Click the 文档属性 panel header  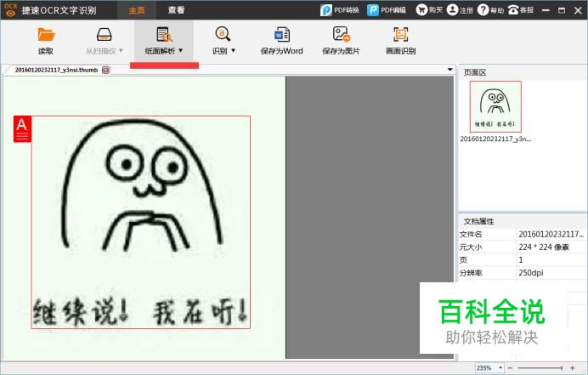tap(523, 221)
